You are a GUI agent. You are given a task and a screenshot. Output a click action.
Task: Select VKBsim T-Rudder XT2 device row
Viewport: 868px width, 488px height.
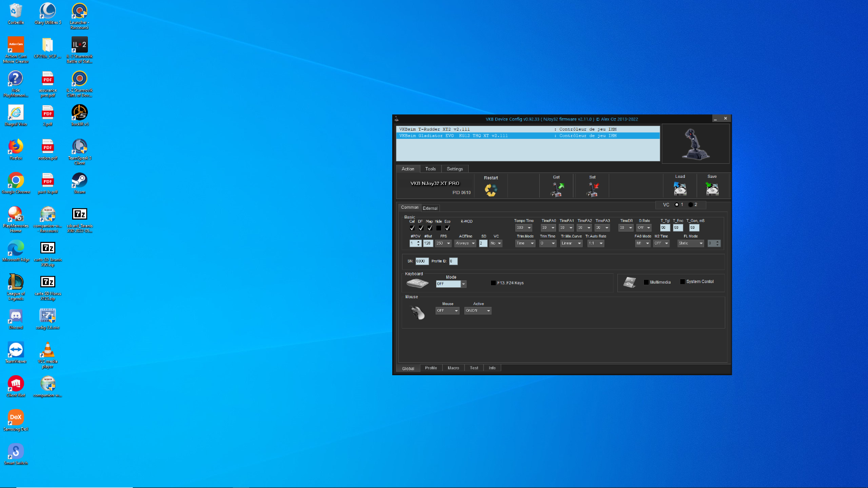[528, 130]
